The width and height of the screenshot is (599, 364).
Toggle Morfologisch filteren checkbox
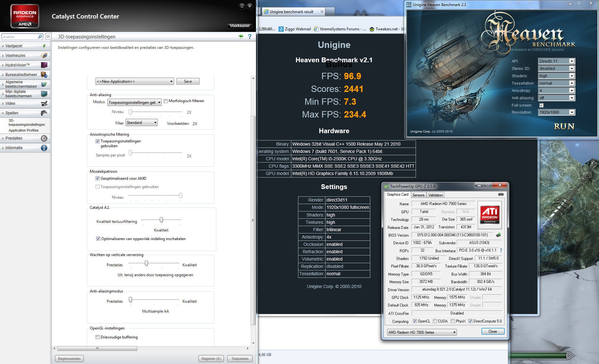pos(165,101)
